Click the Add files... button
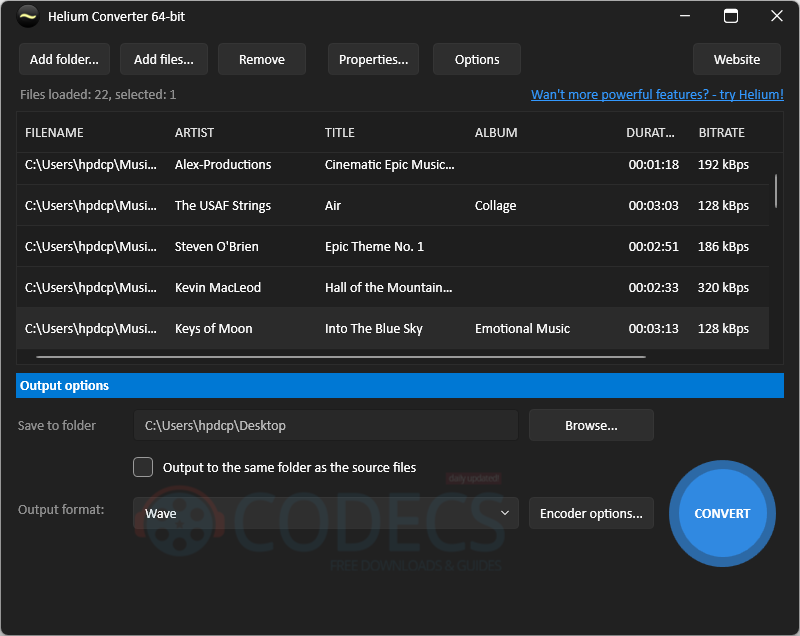The height and width of the screenshot is (636, 800). [x=164, y=60]
